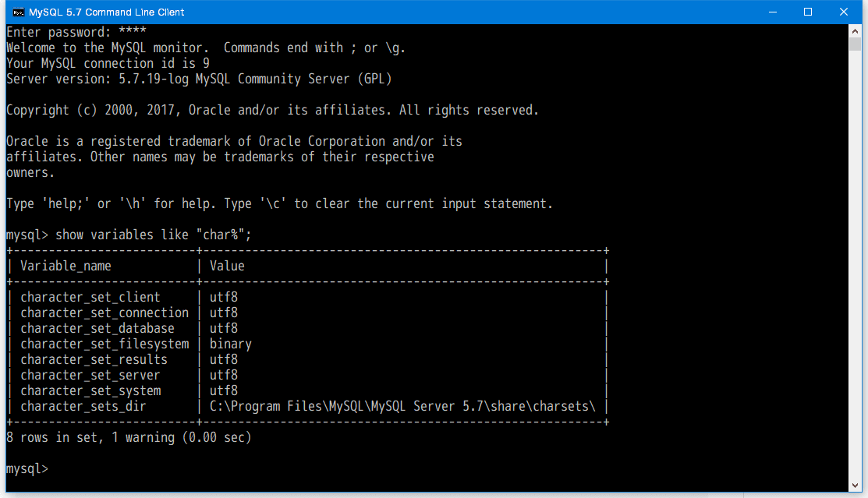Click the character_set_client variable name
Screen dimensions: 868x498
pos(90,297)
